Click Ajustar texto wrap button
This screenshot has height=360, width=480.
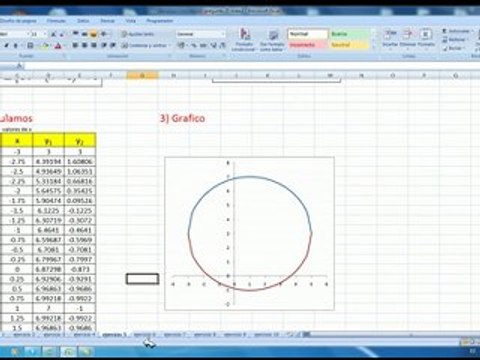click(x=138, y=34)
